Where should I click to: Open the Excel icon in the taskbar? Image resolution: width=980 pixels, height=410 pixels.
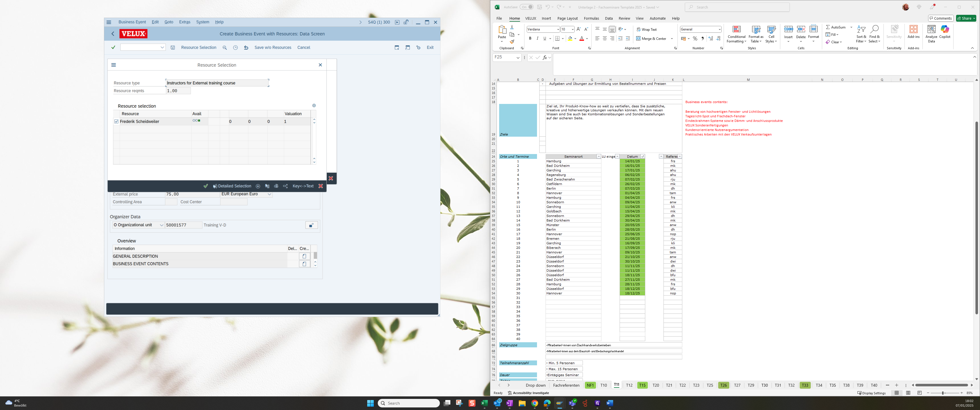click(484, 403)
